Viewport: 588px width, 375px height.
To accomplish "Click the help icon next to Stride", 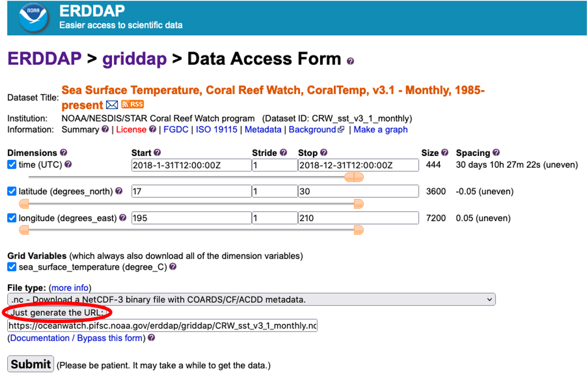I will (283, 153).
